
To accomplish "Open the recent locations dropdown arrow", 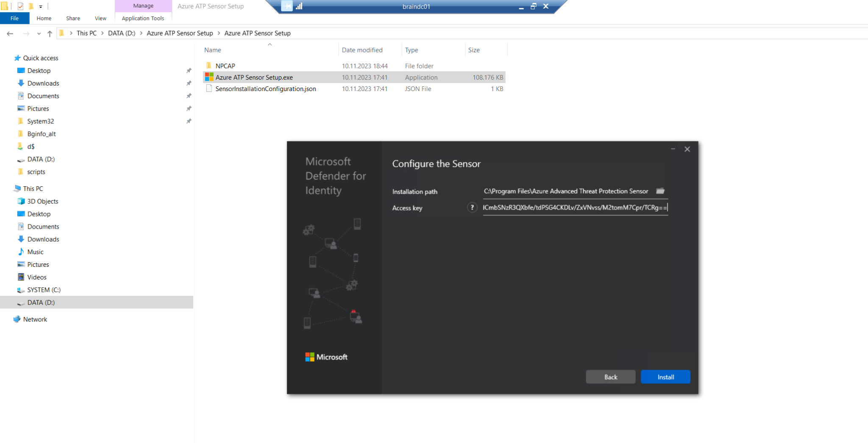I will click(x=39, y=33).
